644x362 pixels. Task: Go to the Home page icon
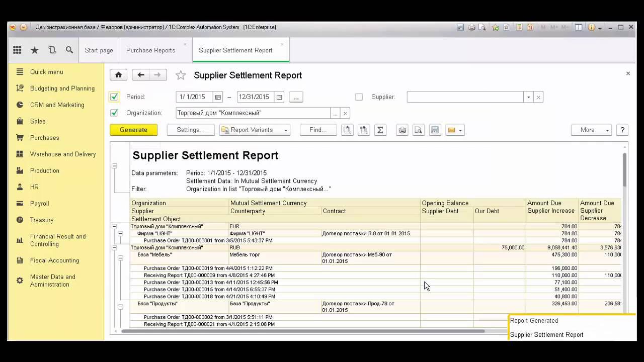click(x=119, y=75)
